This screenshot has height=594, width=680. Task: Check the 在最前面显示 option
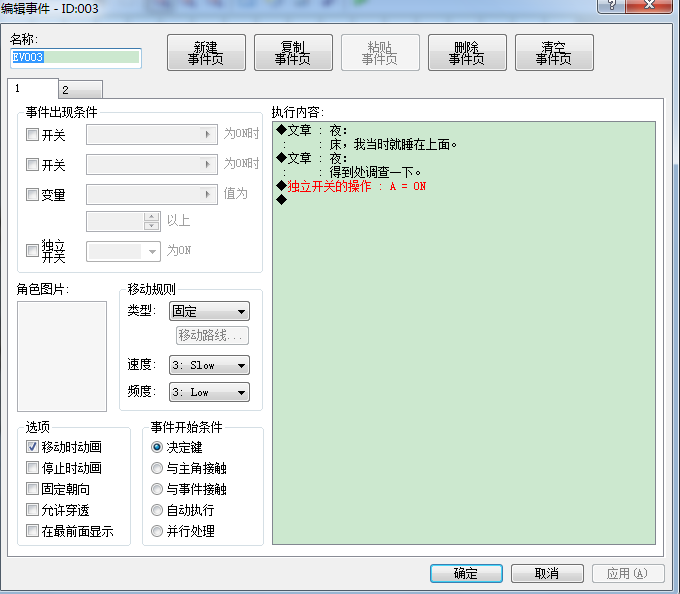click(x=33, y=531)
